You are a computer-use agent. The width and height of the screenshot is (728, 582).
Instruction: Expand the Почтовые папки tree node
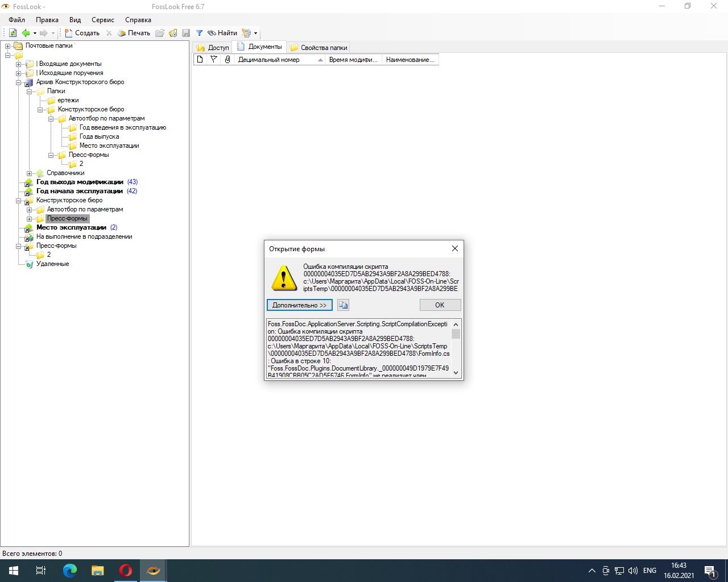point(7,46)
